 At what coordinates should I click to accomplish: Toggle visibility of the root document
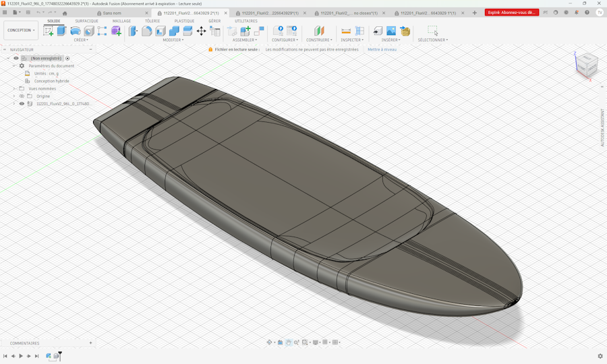point(16,59)
